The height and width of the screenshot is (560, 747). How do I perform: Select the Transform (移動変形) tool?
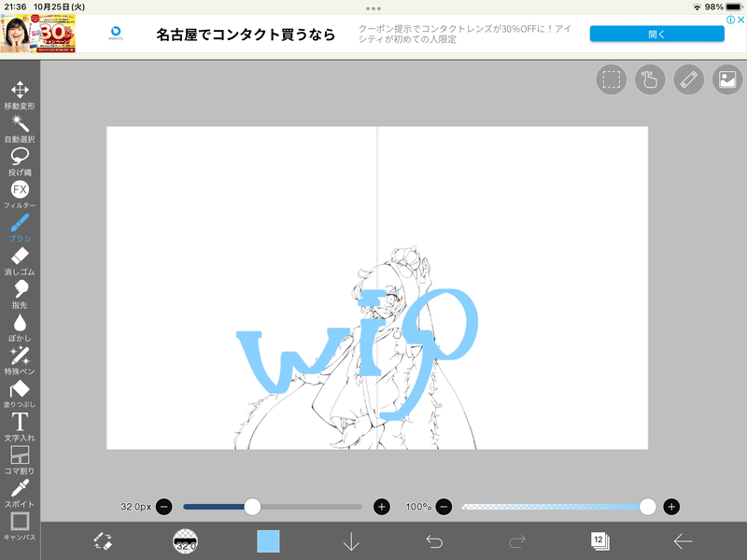tap(20, 95)
